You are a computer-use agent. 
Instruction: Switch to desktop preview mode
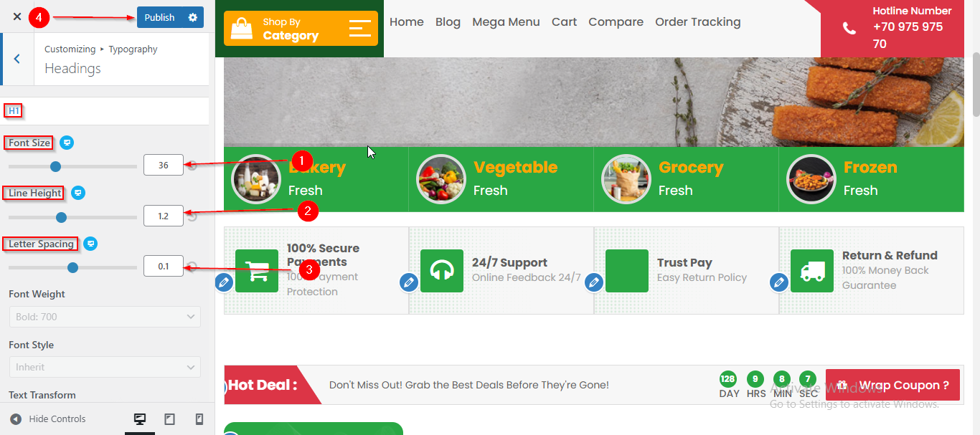tap(140, 419)
